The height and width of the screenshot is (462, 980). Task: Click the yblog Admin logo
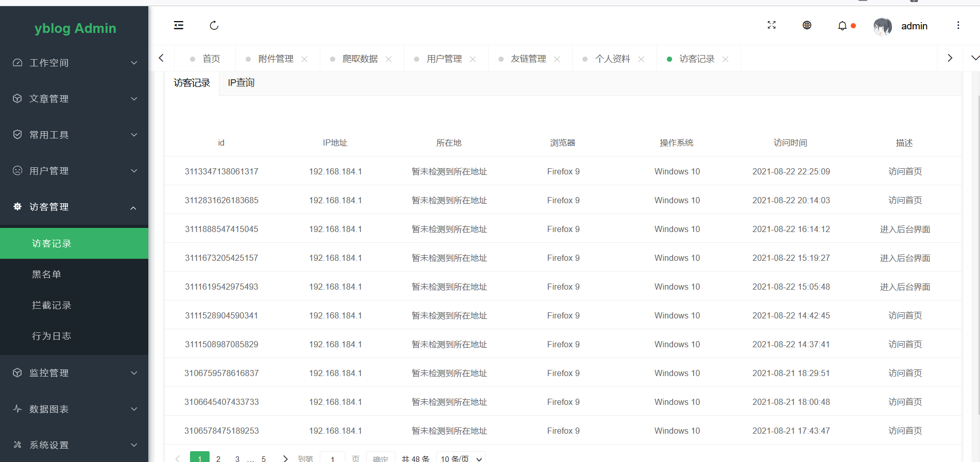(x=75, y=28)
